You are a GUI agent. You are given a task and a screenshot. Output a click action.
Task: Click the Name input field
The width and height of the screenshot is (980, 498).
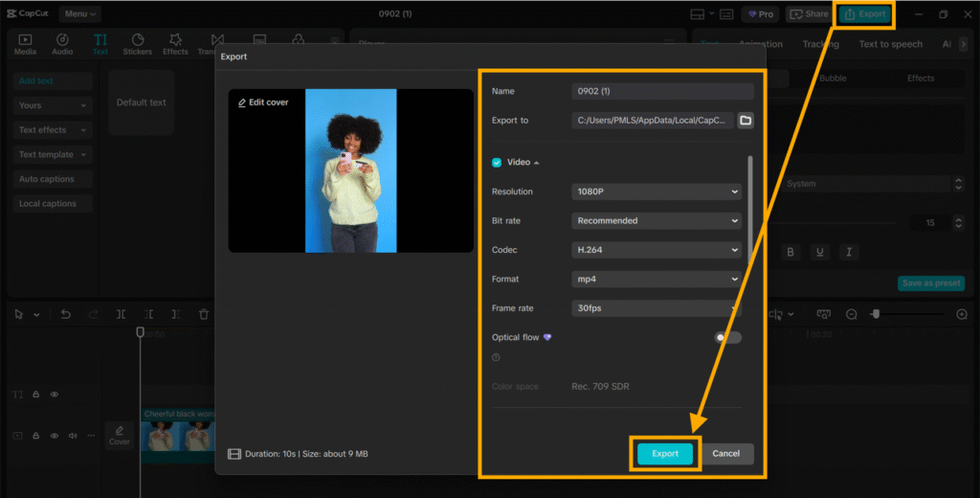click(x=662, y=91)
